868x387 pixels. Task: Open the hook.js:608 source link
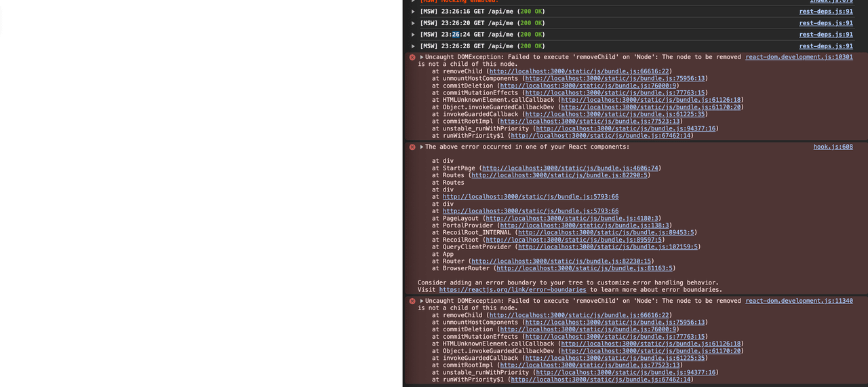[x=833, y=147]
